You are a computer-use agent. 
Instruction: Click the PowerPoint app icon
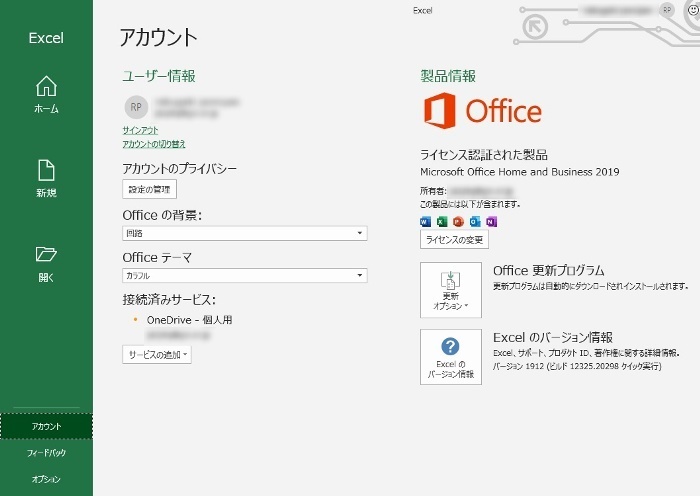(458, 221)
